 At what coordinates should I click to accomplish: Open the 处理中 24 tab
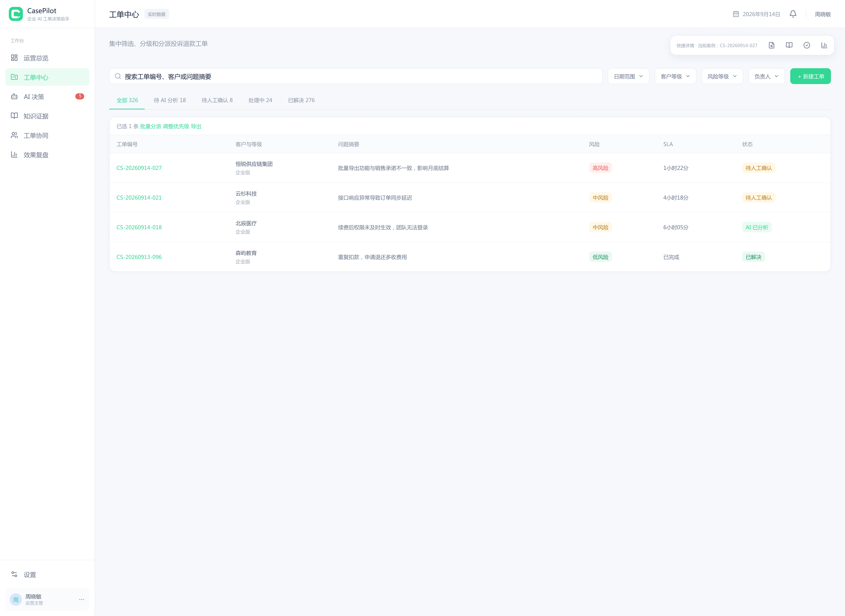tap(260, 100)
